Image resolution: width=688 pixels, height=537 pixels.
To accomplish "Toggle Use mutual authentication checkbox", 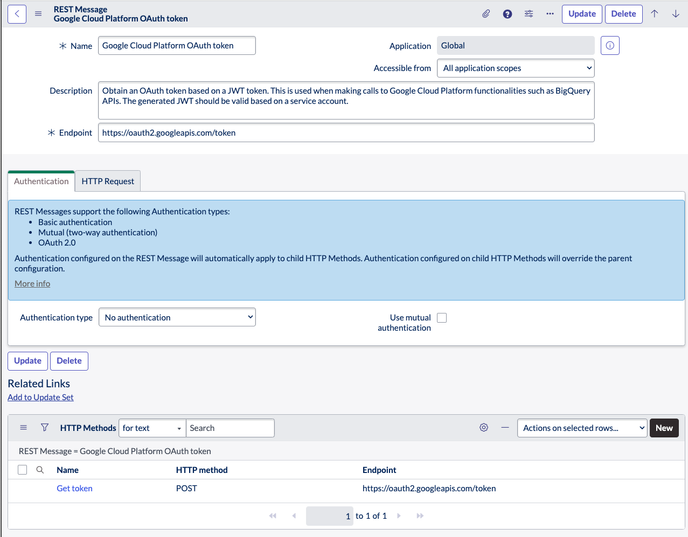I will pyautogui.click(x=442, y=318).
